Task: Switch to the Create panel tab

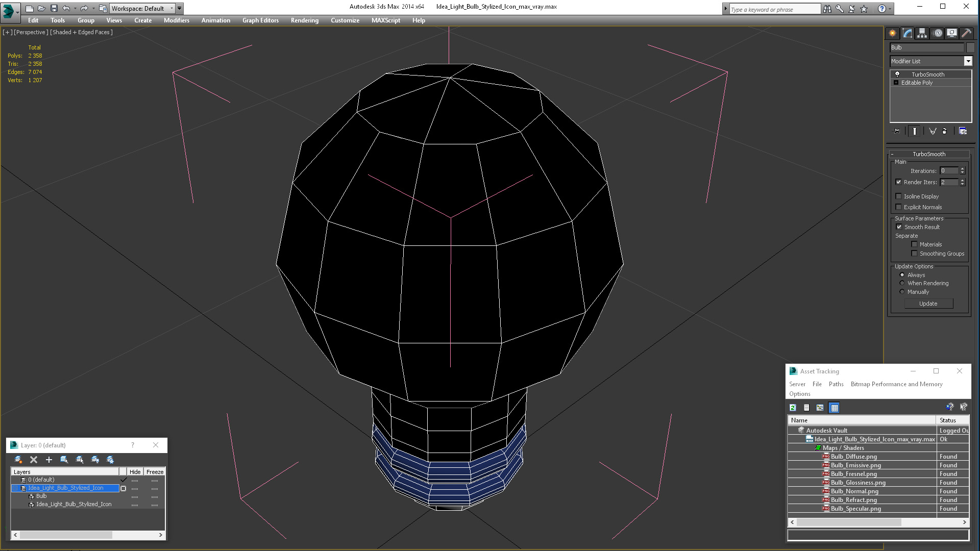Action: pyautogui.click(x=892, y=33)
